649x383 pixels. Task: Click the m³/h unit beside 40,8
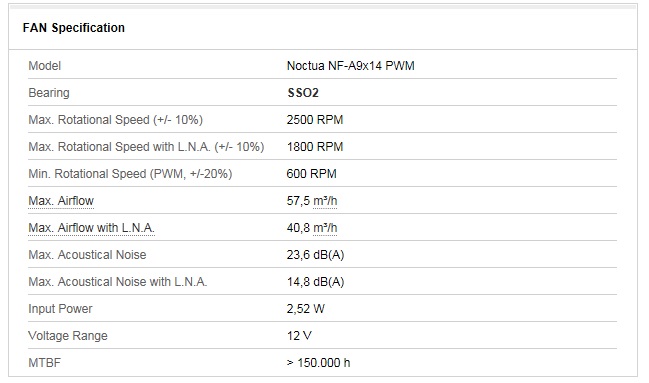pyautogui.click(x=325, y=228)
